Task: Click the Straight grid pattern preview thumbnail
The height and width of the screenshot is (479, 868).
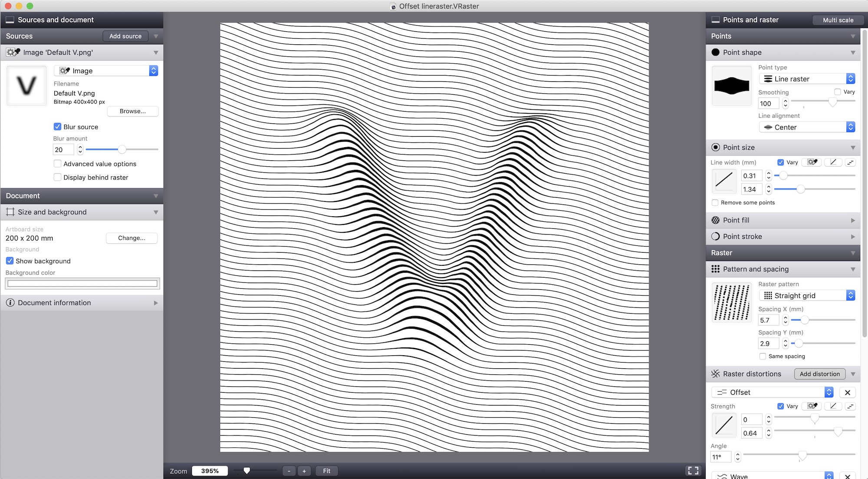Action: [x=732, y=303]
